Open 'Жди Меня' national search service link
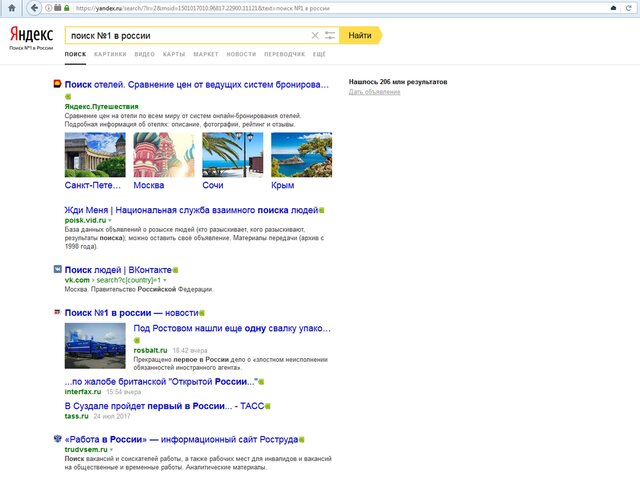The width and height of the screenshot is (640, 479). point(191,210)
